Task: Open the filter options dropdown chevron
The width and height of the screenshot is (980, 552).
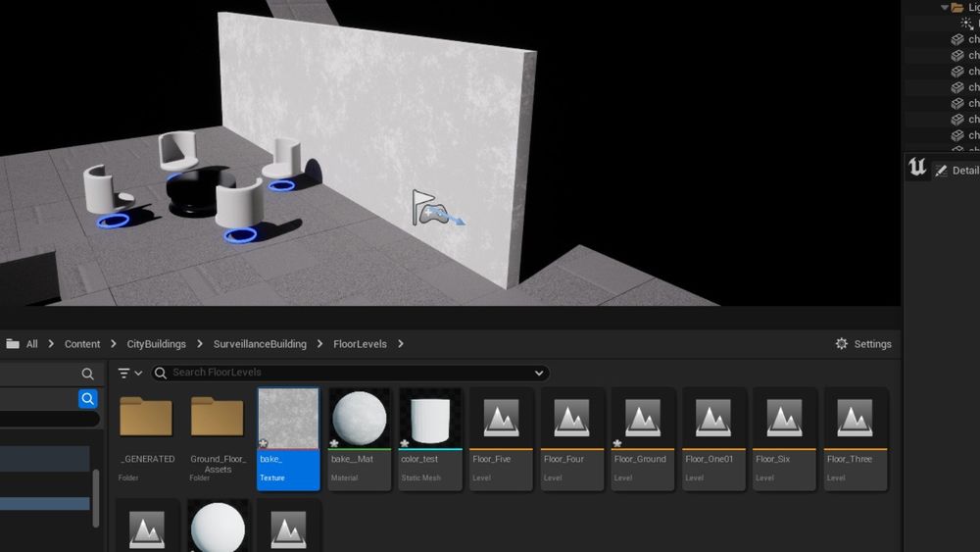Action: tap(138, 374)
